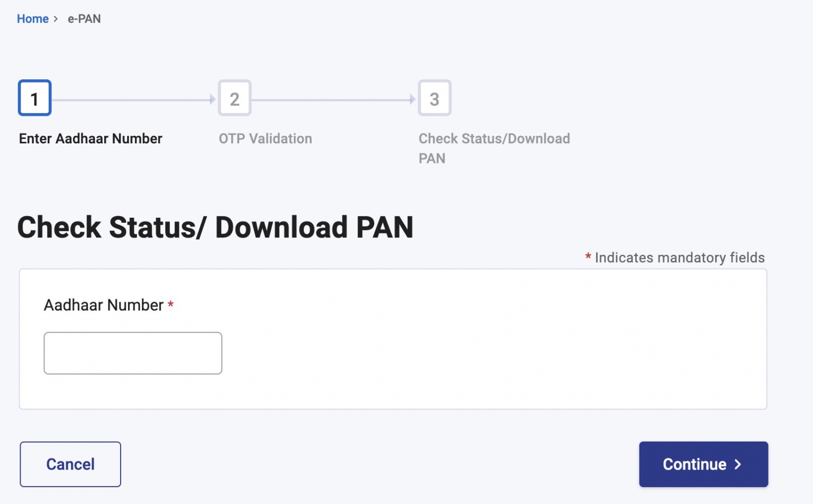This screenshot has height=504, width=813.
Task: Click the red asterisk before Indicates mandatory
Action: [588, 256]
